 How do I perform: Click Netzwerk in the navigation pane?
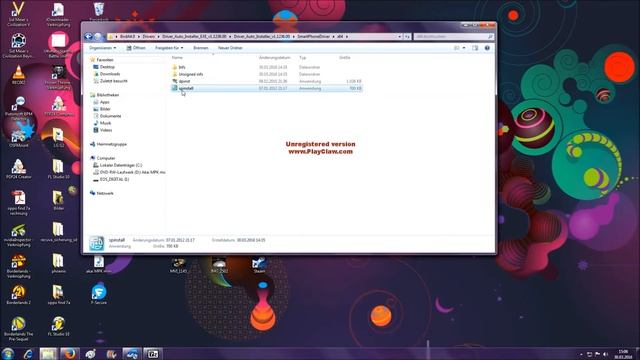pyautogui.click(x=105, y=193)
